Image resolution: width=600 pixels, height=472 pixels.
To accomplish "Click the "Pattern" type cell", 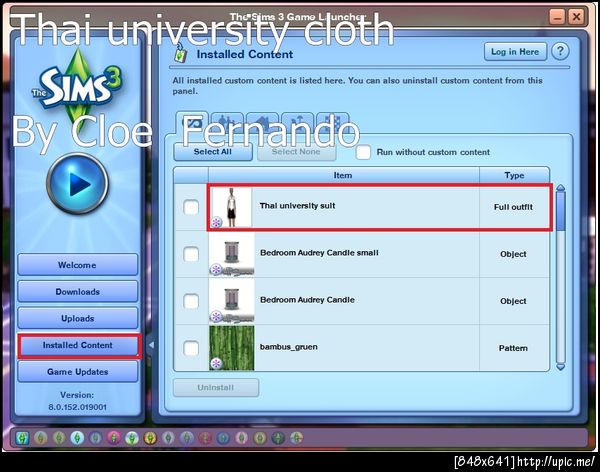I will 513,348.
